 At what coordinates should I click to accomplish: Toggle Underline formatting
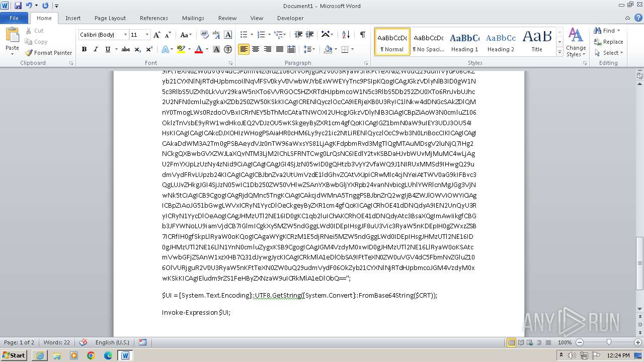tap(108, 49)
